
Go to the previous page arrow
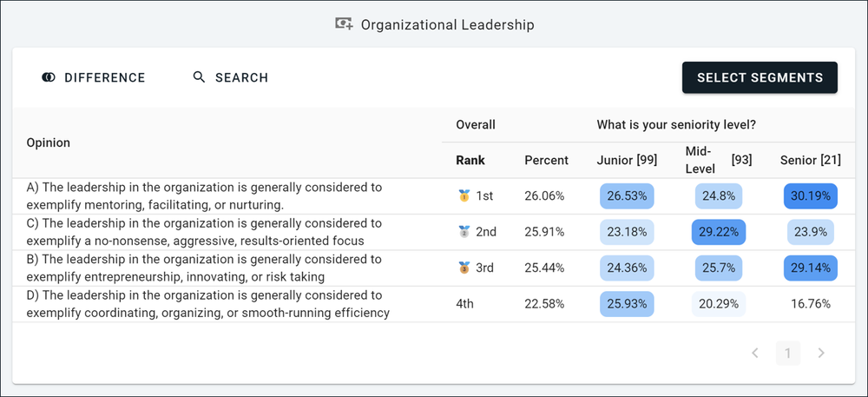(755, 353)
